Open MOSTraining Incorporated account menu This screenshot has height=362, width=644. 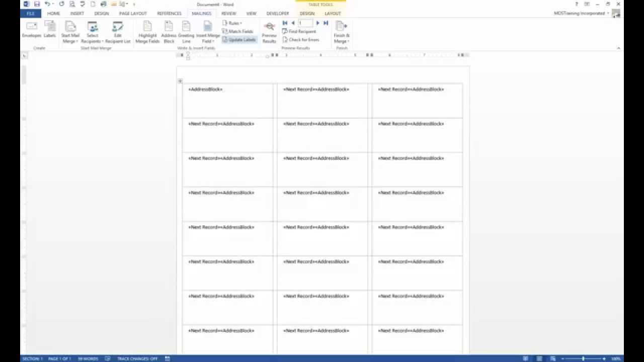click(x=581, y=14)
